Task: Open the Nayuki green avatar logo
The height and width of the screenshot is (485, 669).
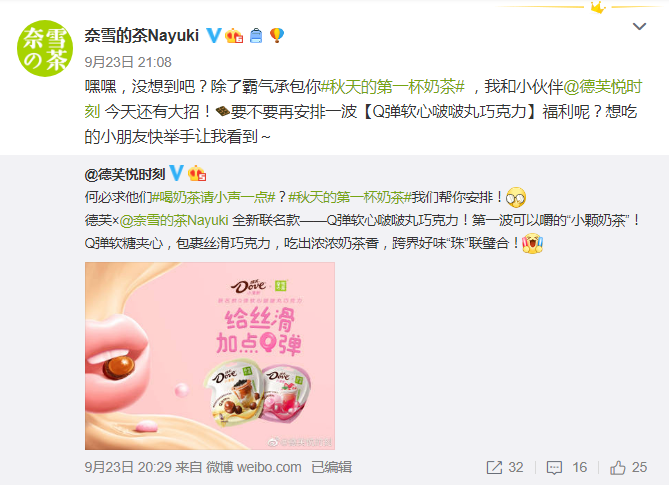Action: (x=45, y=48)
